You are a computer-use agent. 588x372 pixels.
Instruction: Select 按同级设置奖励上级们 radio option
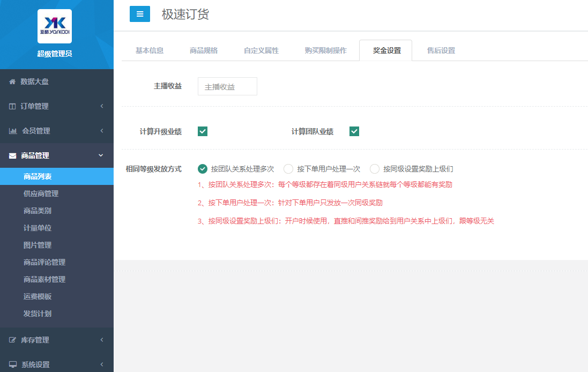pyautogui.click(x=375, y=169)
